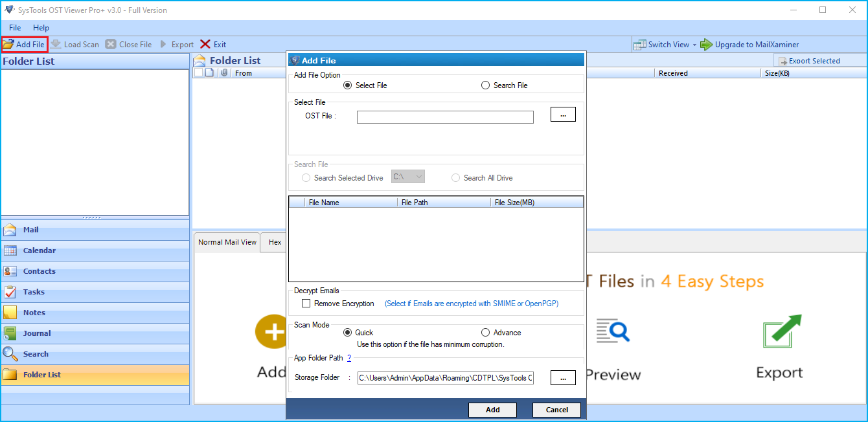Click the Add button in the dialog

tap(492, 409)
